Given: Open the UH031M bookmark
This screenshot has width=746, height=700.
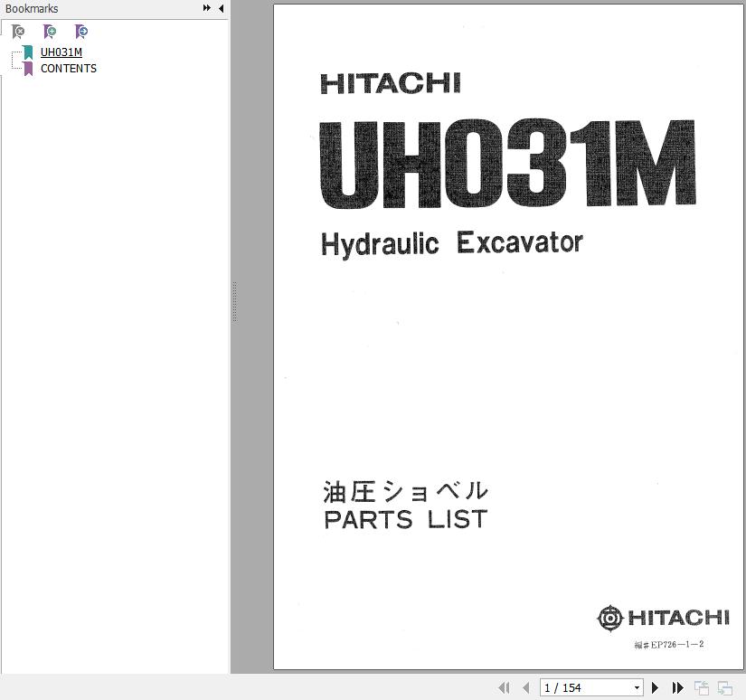Looking at the screenshot, I should (x=61, y=52).
